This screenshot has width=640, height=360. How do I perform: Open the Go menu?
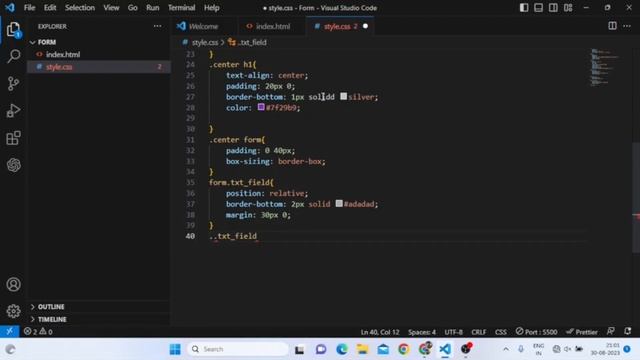point(133,8)
